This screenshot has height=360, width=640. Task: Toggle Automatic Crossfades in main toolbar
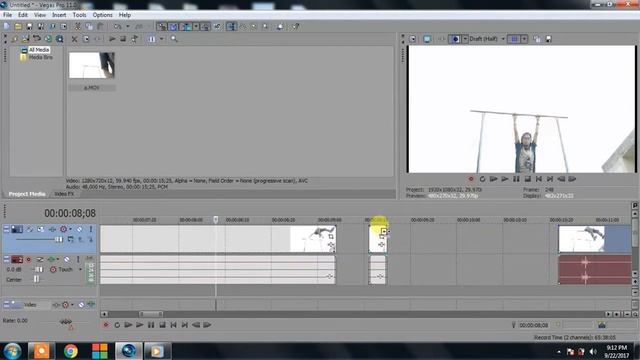tap(173, 27)
